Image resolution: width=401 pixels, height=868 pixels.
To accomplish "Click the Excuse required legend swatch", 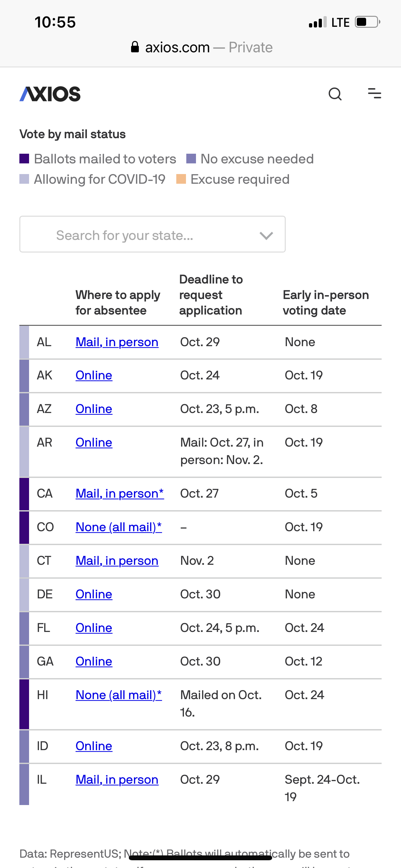I will (181, 179).
